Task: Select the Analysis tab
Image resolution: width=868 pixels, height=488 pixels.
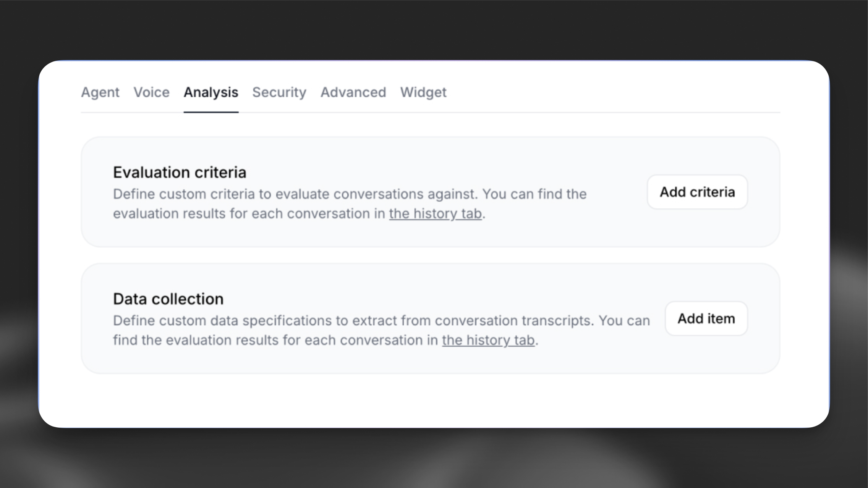Action: 211,92
